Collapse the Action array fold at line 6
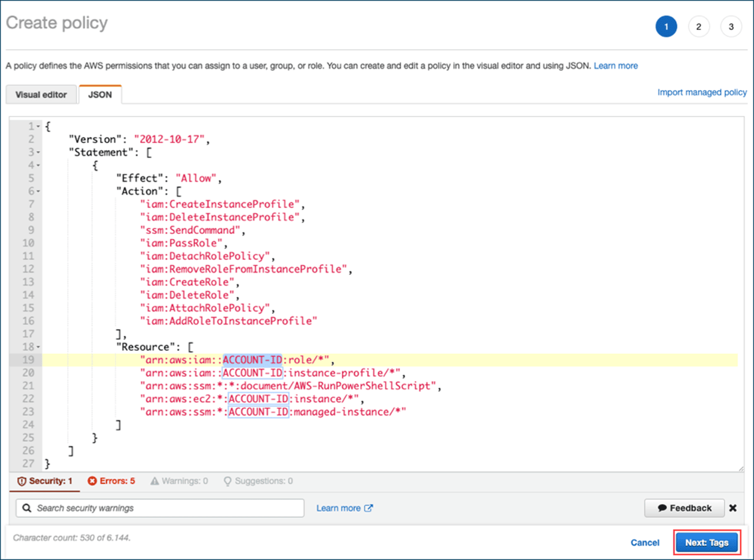The image size is (754, 560). (x=38, y=191)
